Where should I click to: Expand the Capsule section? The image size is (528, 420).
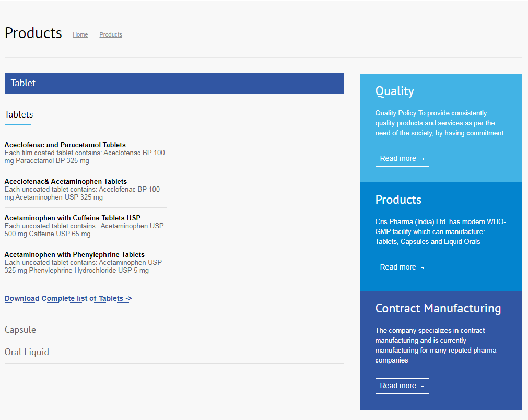click(x=20, y=330)
